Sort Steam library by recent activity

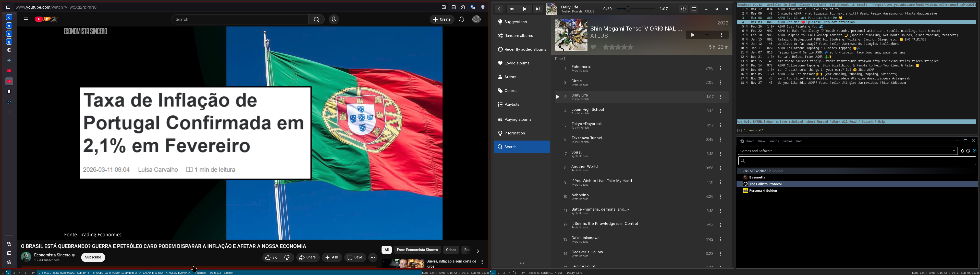click(x=968, y=151)
